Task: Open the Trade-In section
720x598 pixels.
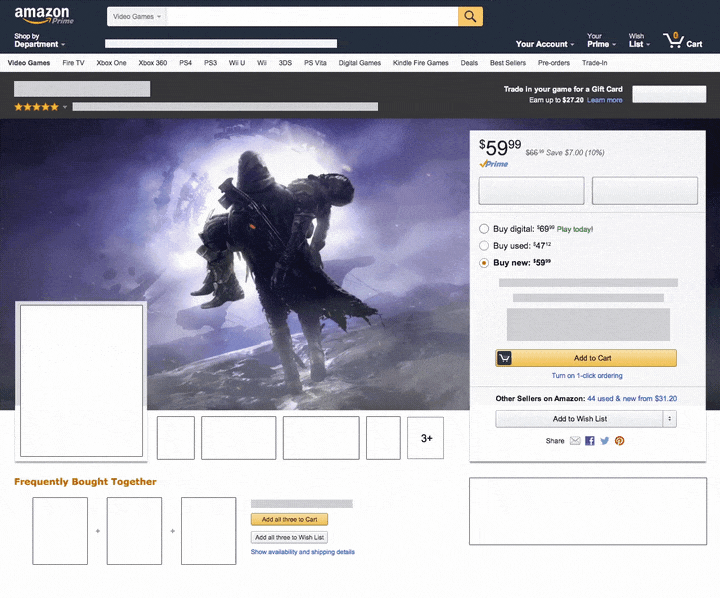Action: point(595,63)
